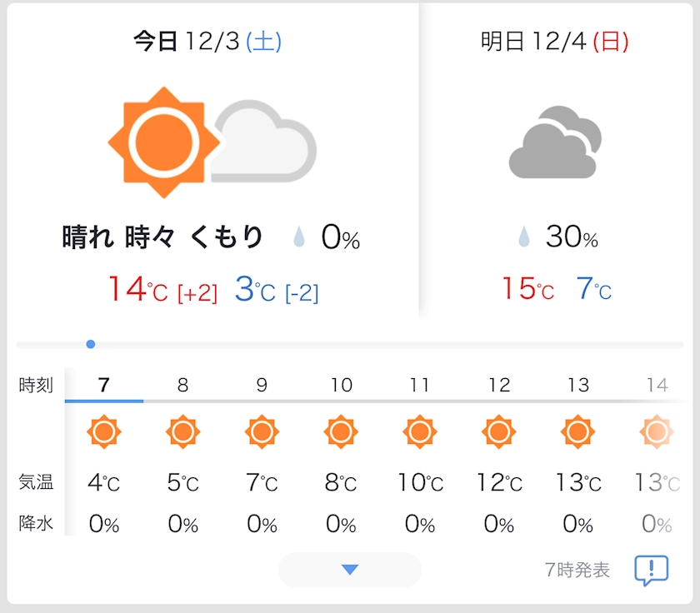The image size is (700, 613).
Task: Click the faded 14 o'clock hour column
Action: click(x=657, y=385)
